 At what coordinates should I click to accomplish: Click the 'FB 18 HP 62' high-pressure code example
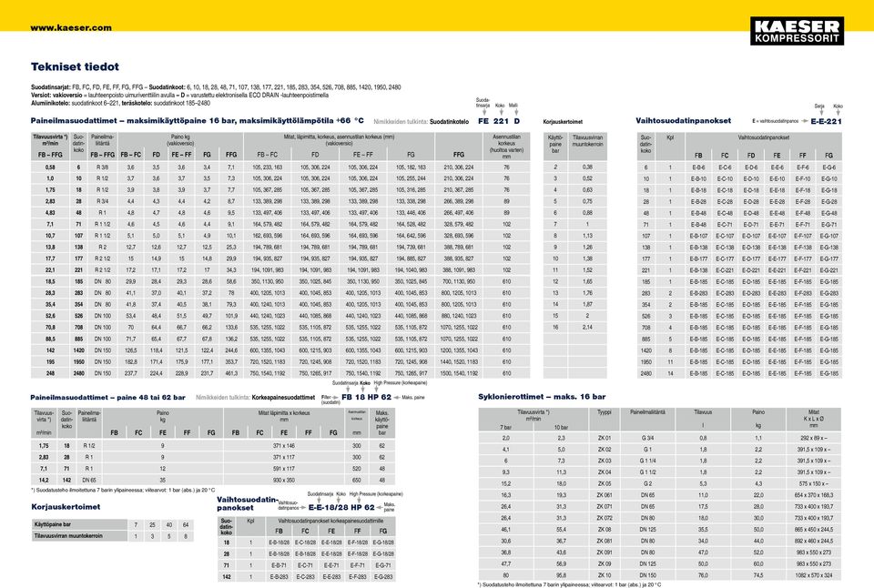coord(366,398)
